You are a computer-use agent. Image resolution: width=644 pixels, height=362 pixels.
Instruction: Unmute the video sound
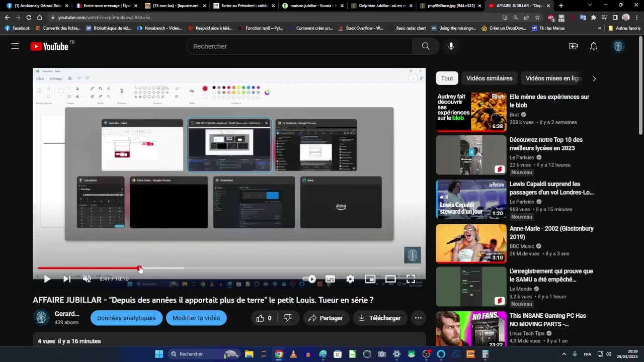[87, 279]
